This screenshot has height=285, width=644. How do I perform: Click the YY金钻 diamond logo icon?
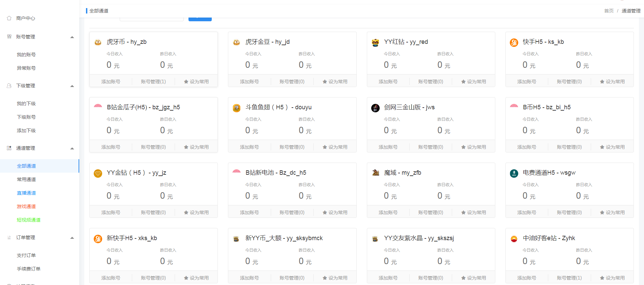(x=98, y=173)
